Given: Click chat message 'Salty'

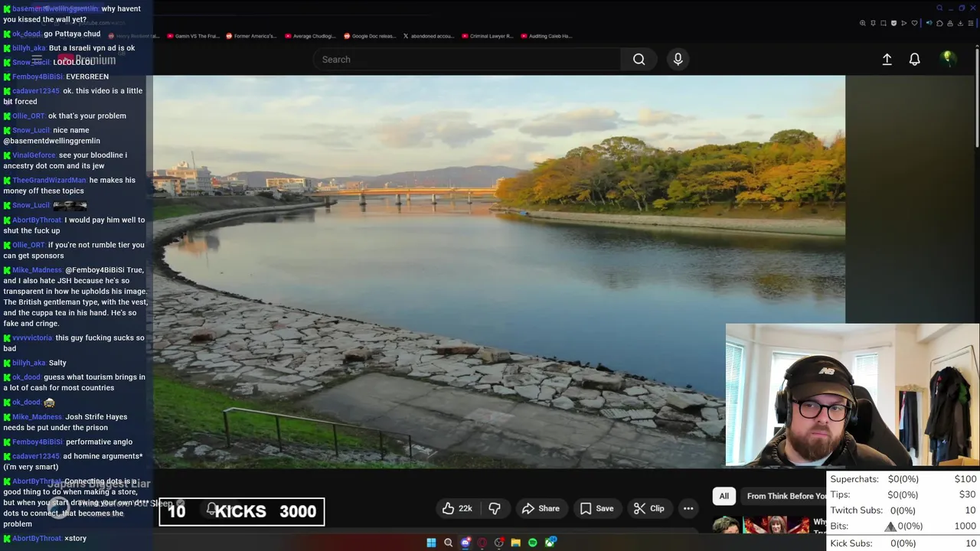Looking at the screenshot, I should pyautogui.click(x=57, y=363).
